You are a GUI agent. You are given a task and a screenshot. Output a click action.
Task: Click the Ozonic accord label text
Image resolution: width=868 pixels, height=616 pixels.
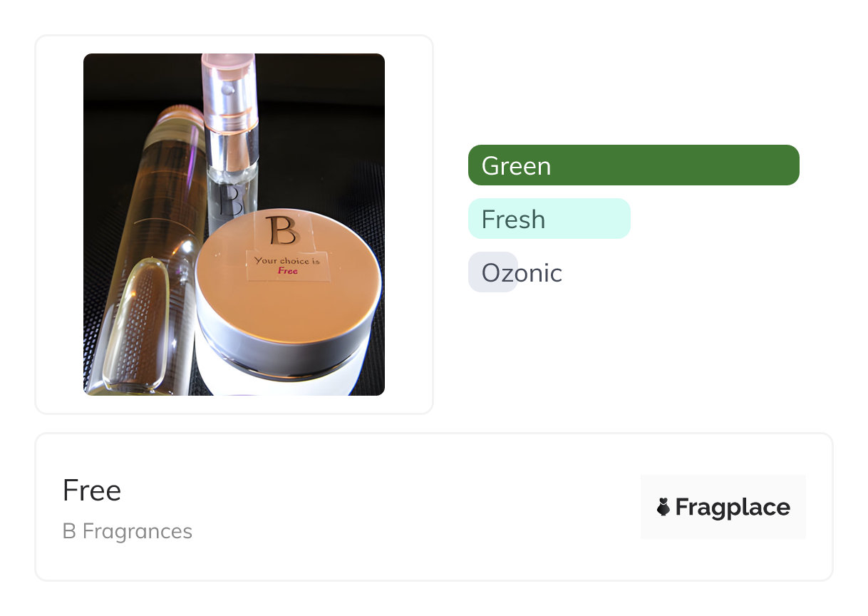[522, 272]
